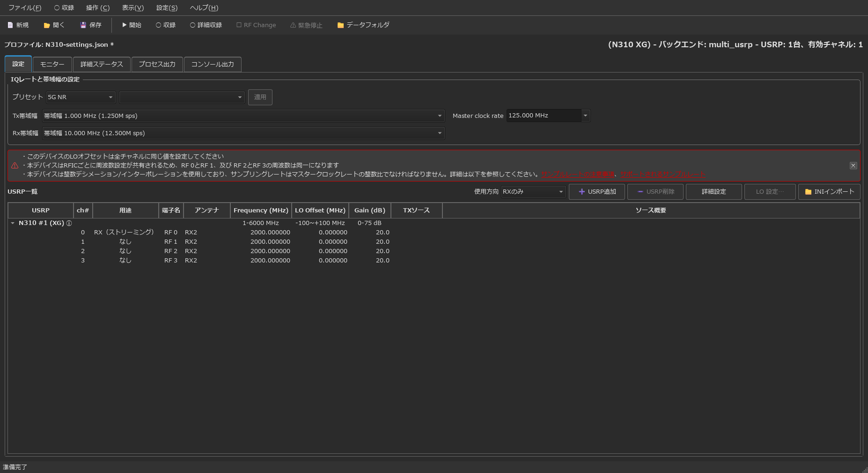This screenshot has height=473, width=868.
Task: Switch to the プロセス出力 tab
Action: (x=157, y=65)
